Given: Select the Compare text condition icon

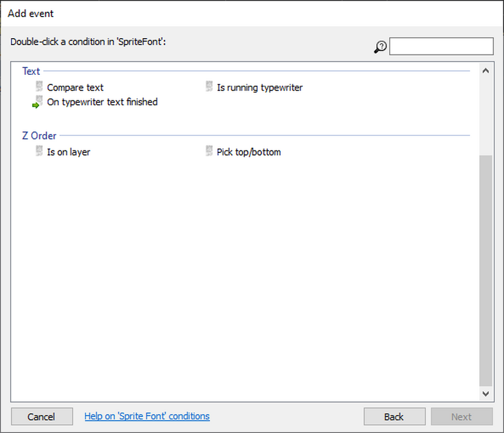Looking at the screenshot, I should (x=39, y=86).
